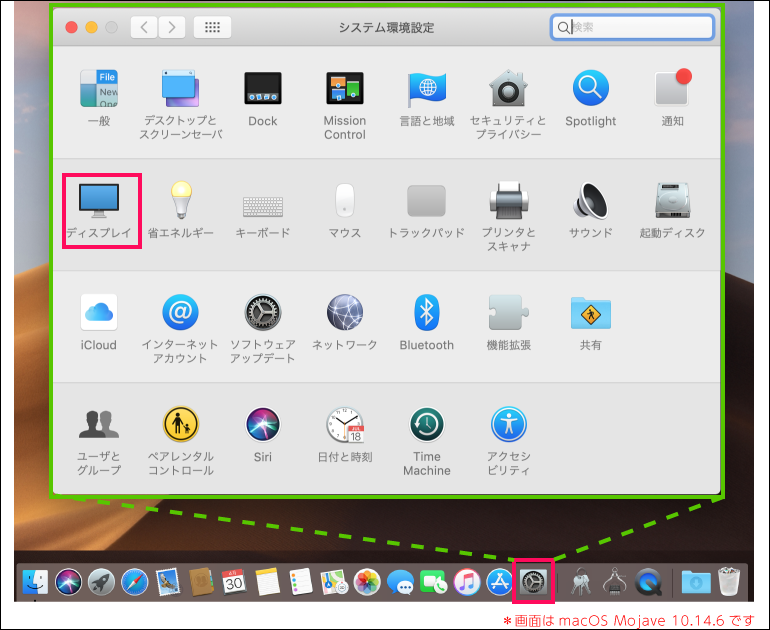The image size is (770, 630).
Task: Open Mail stamp icon in the Dock
Action: [168, 582]
